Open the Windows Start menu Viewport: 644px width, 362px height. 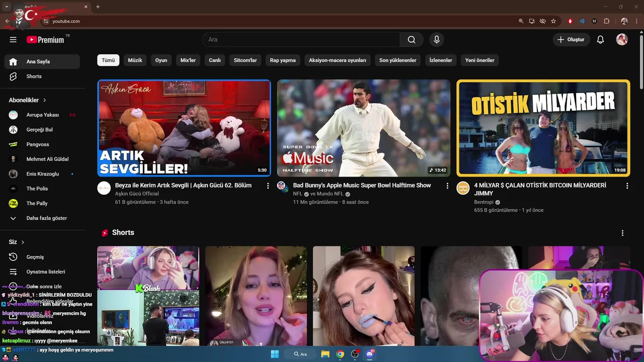275,354
